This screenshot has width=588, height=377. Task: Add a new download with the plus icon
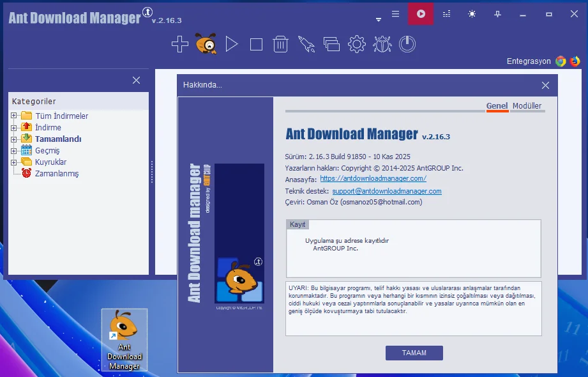(x=180, y=44)
